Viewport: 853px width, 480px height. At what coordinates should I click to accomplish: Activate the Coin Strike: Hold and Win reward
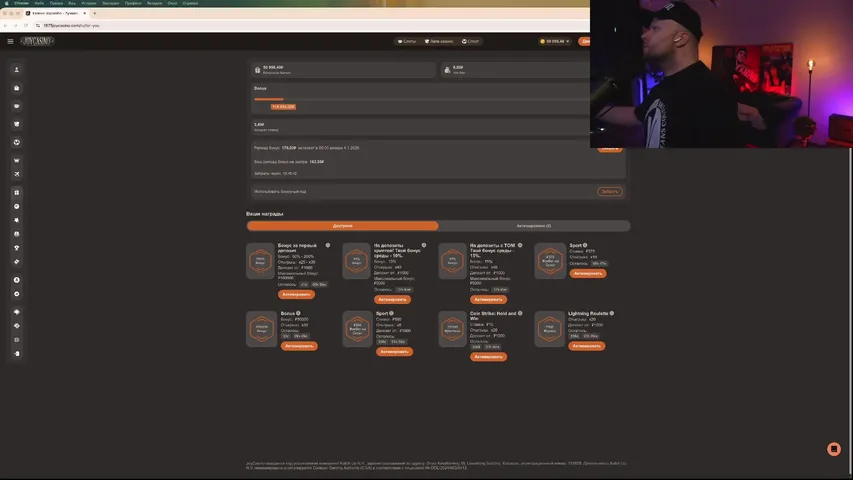coord(488,356)
